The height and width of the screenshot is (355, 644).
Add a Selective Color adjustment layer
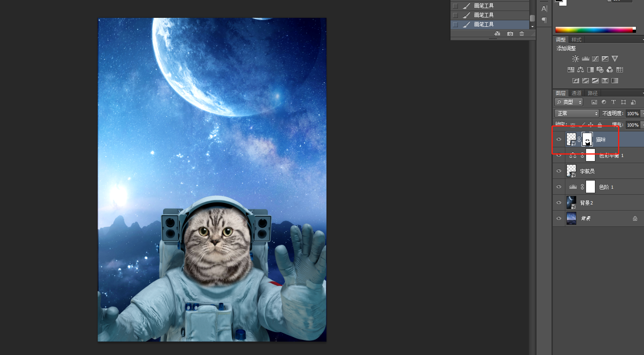pyautogui.click(x=605, y=81)
